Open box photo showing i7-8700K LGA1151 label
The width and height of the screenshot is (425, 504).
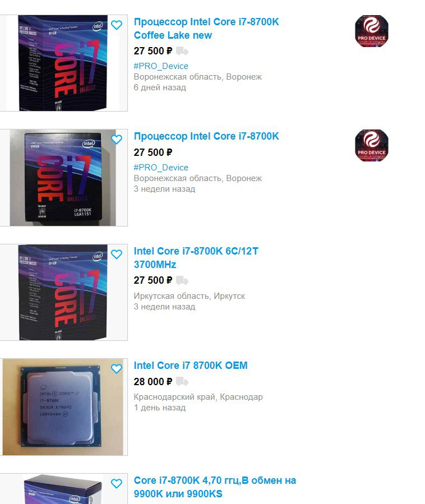pyautogui.click(x=64, y=178)
